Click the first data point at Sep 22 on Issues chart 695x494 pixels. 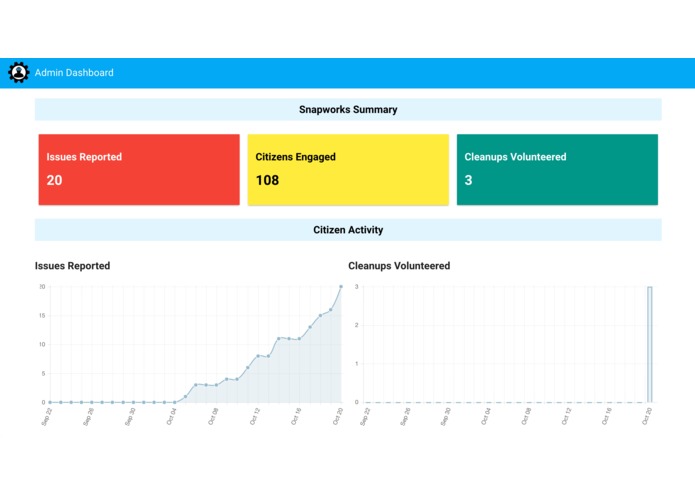point(50,402)
